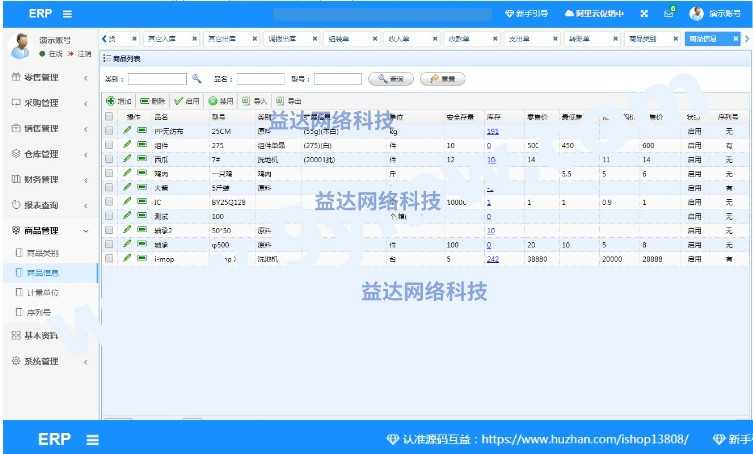Click the 导出 export toolbar button
The height and width of the screenshot is (454, 753).
pos(289,101)
